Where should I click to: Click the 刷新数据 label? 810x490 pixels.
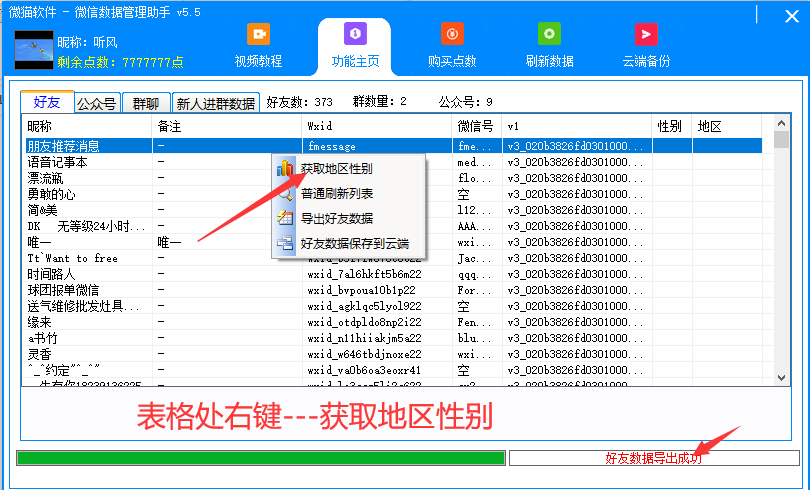click(549, 61)
